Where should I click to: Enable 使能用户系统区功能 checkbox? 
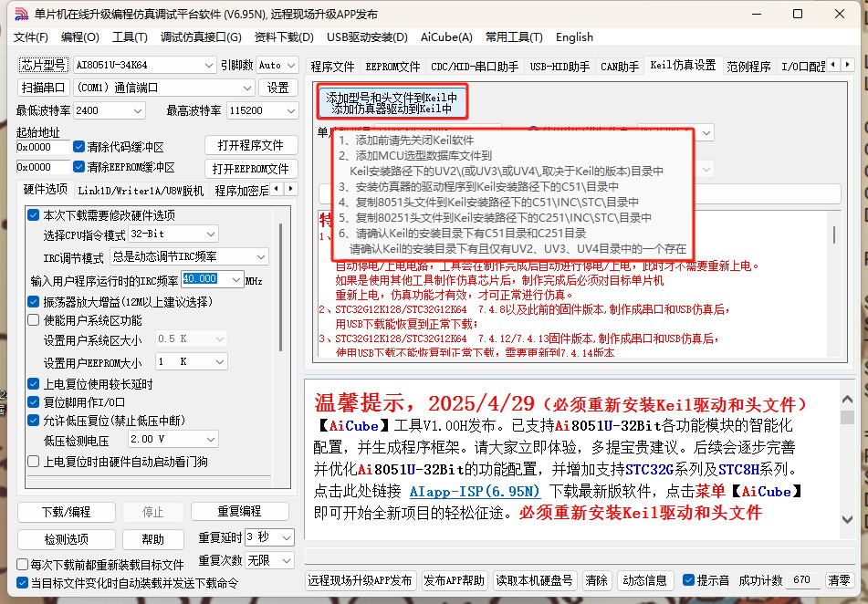(34, 320)
